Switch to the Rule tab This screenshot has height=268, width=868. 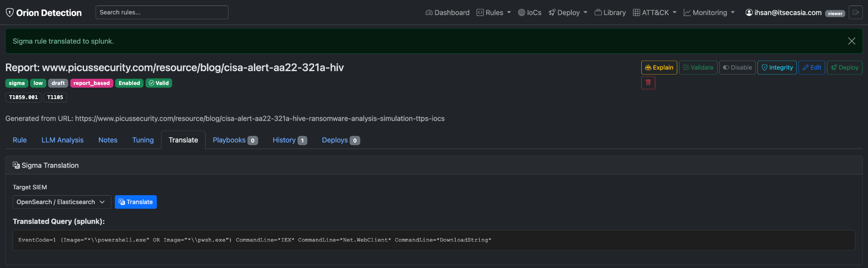[x=19, y=140]
